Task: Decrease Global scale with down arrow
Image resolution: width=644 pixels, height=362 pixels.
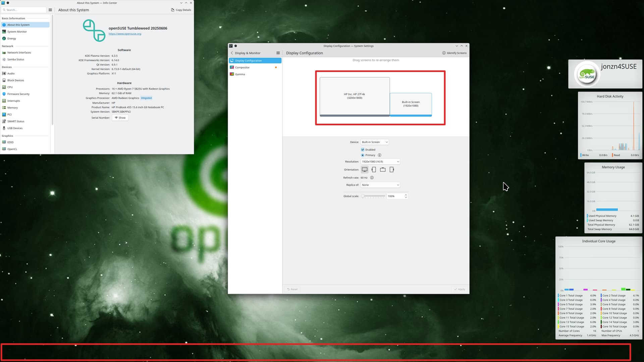Action: [x=406, y=197]
